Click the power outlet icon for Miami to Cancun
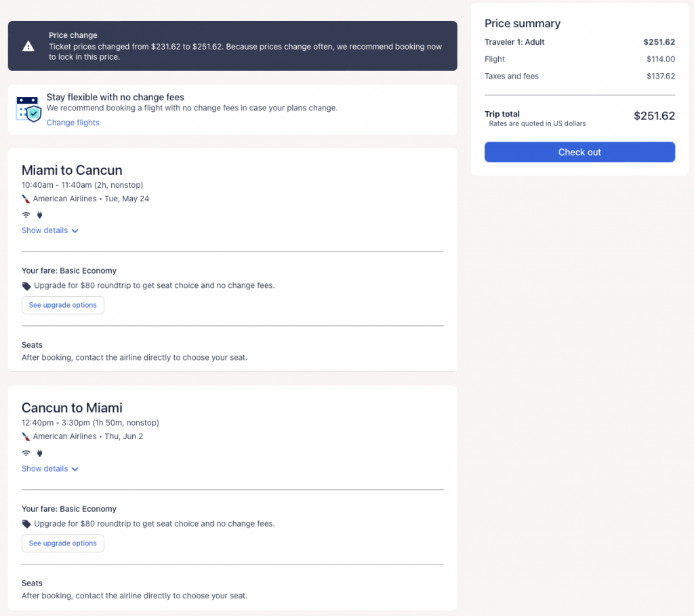The height and width of the screenshot is (616, 694). [x=39, y=215]
